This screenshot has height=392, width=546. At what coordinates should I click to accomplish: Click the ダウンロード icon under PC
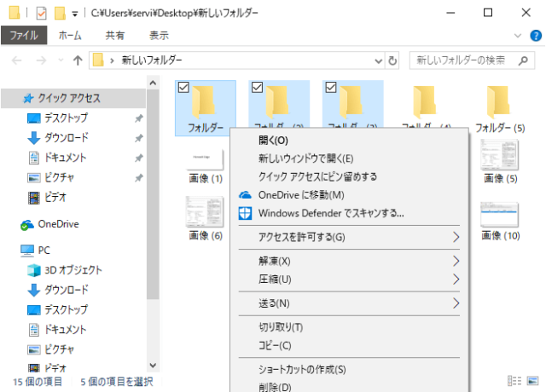click(34, 290)
